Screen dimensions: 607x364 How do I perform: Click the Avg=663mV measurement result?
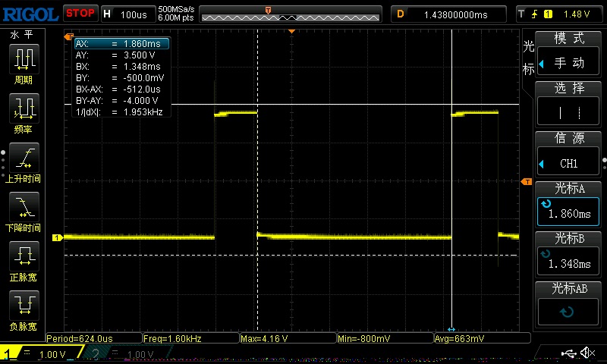483,338
